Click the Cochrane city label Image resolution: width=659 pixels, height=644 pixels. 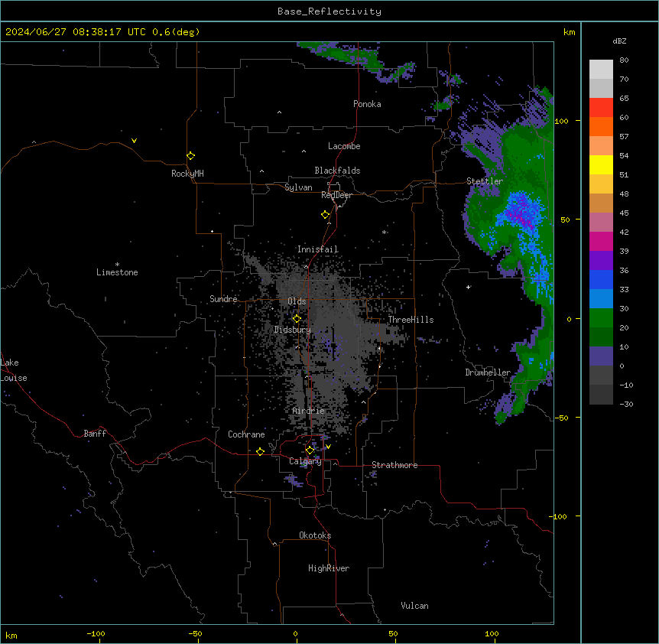[246, 434]
